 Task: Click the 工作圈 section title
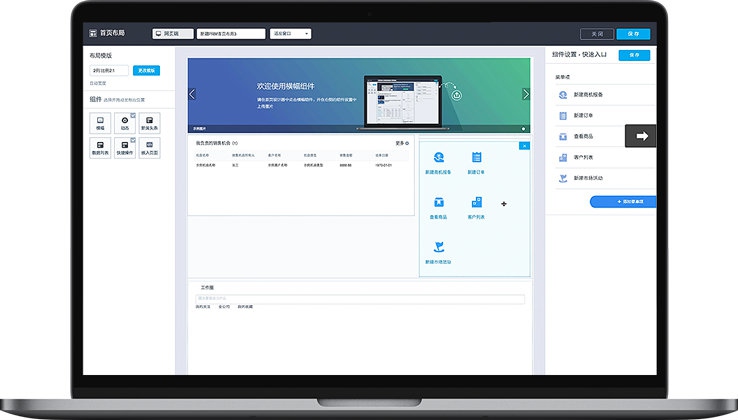[x=207, y=287]
